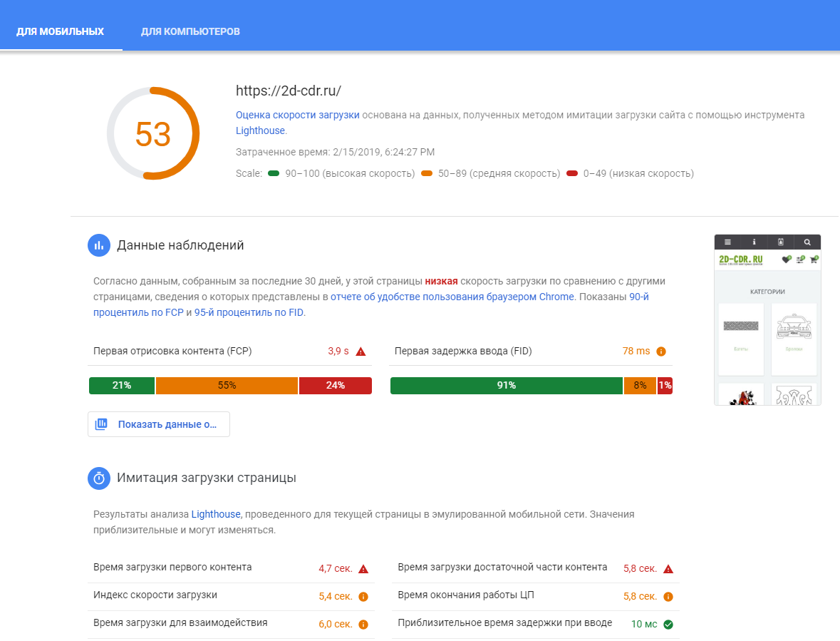
Task: Click the Затраченное время timestamp text
Action: (335, 152)
